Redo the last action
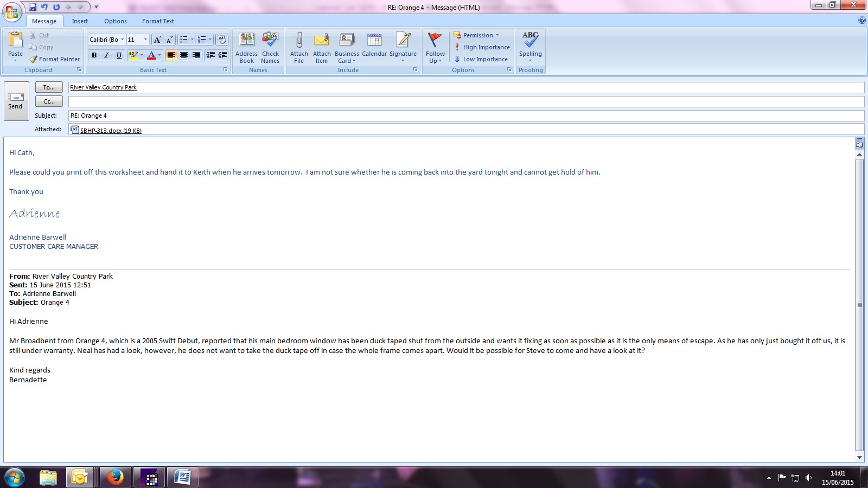868x488 pixels. point(56,7)
